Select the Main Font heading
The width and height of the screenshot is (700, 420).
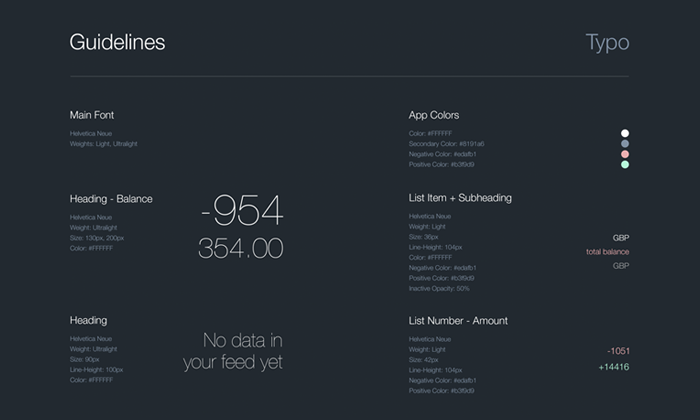click(x=92, y=115)
